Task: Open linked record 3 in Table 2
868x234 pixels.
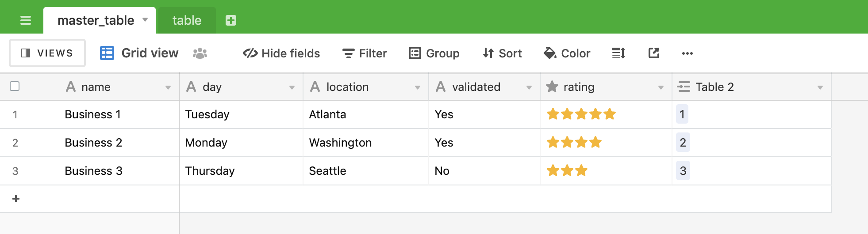Action: click(683, 171)
